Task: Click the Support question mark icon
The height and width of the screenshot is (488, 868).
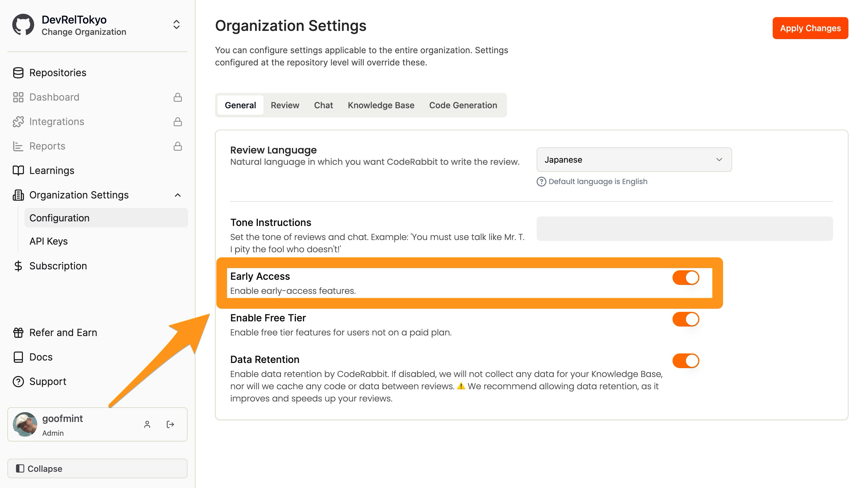Action: (18, 381)
